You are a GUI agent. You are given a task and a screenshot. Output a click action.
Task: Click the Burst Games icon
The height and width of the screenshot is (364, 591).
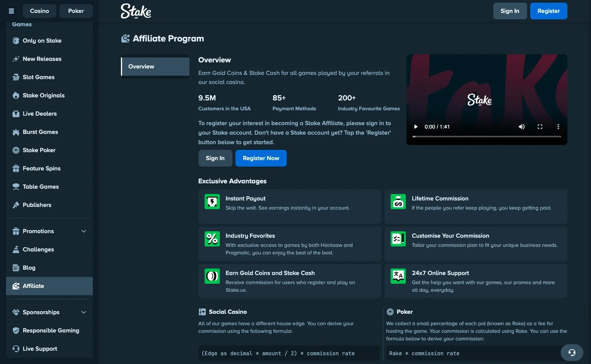point(16,132)
